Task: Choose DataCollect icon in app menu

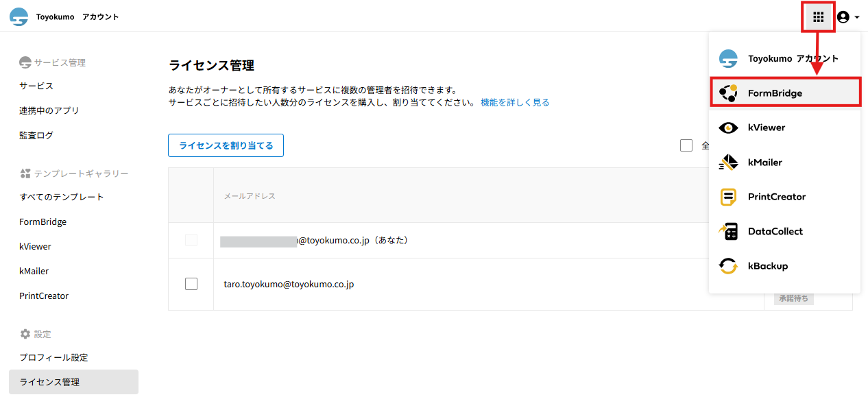Action: (x=728, y=232)
